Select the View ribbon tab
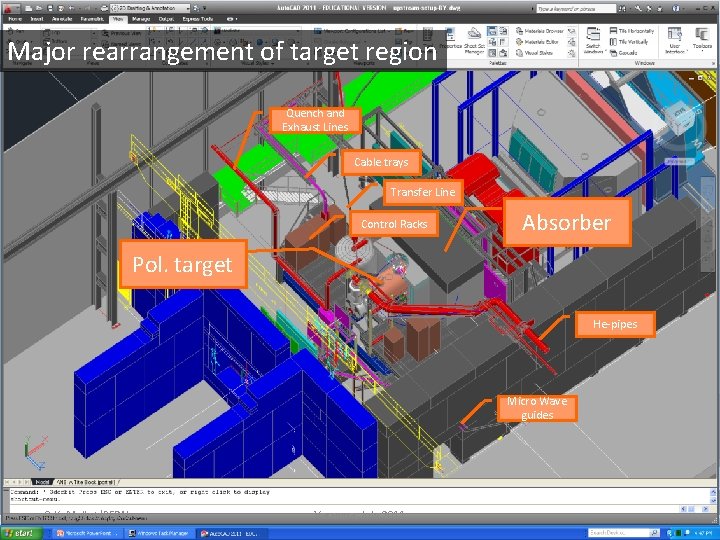720x540 pixels. click(118, 19)
